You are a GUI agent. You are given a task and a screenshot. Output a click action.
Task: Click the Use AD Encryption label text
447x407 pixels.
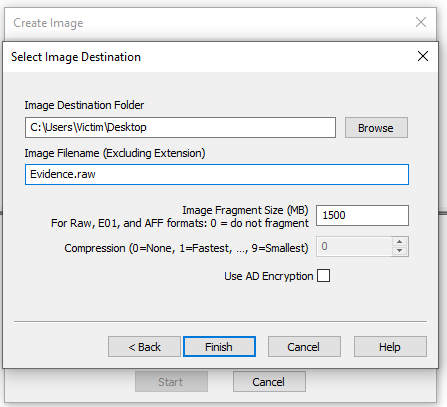(269, 276)
